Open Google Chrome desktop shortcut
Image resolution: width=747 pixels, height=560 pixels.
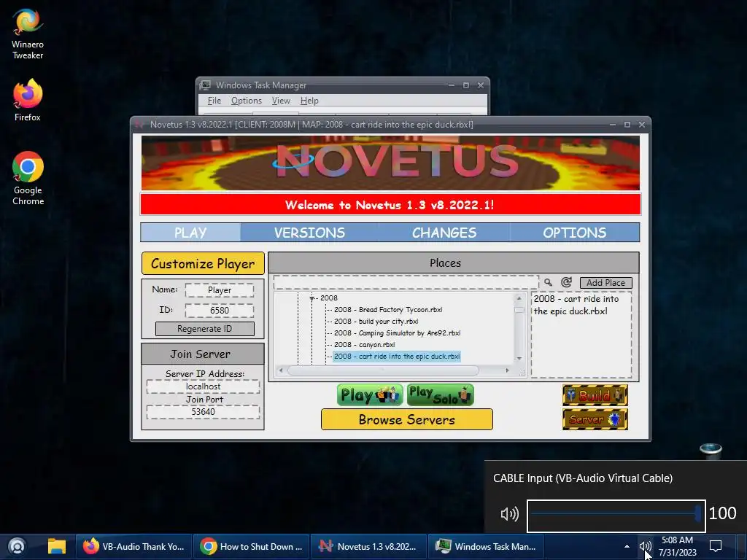click(28, 178)
